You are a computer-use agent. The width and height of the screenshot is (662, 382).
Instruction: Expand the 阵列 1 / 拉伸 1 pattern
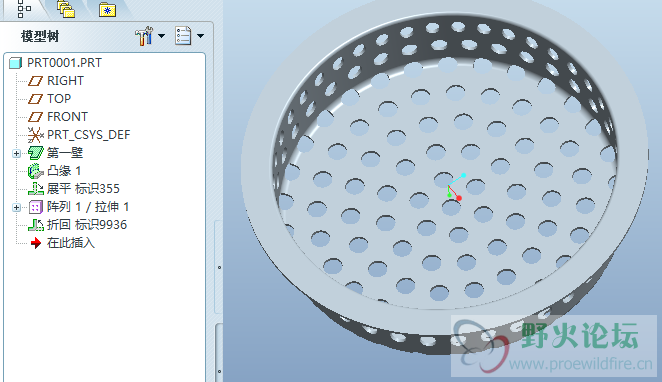click(16, 207)
